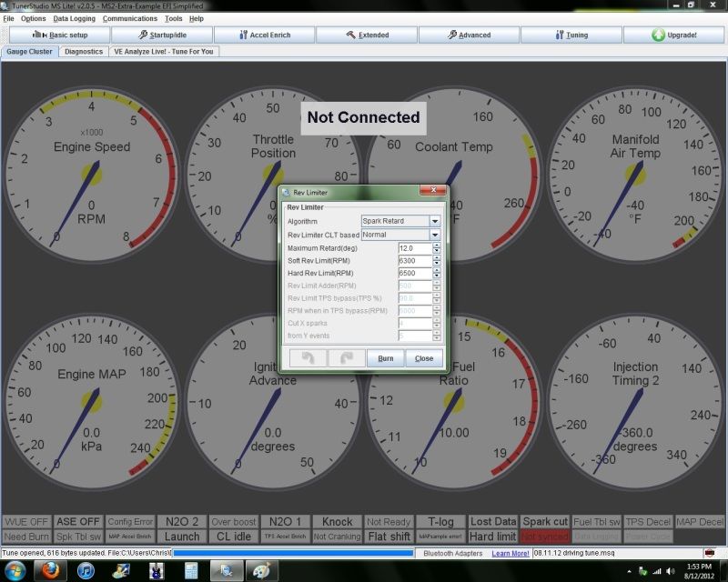Switch to VE Analyze Live tab
The image size is (728, 582).
[x=164, y=52]
